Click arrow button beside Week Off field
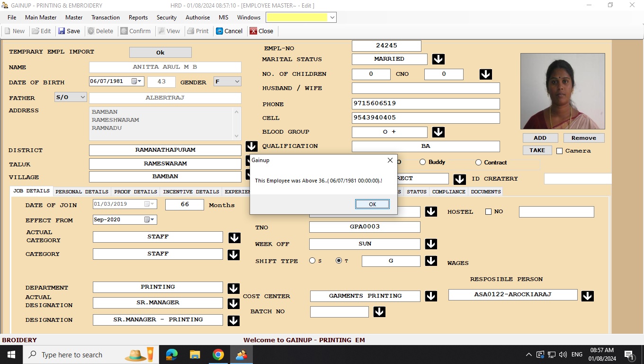This screenshot has width=644, height=364. click(430, 244)
